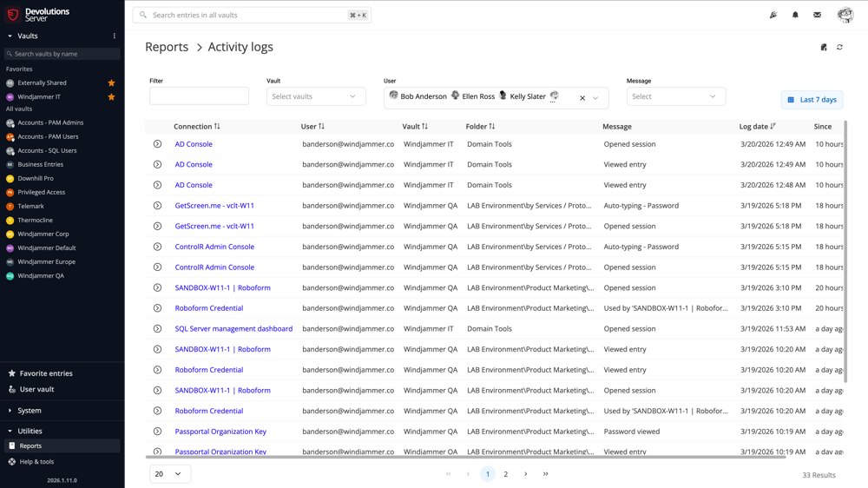Go to next page arrow
This screenshot has height=488, width=868.
(525, 474)
